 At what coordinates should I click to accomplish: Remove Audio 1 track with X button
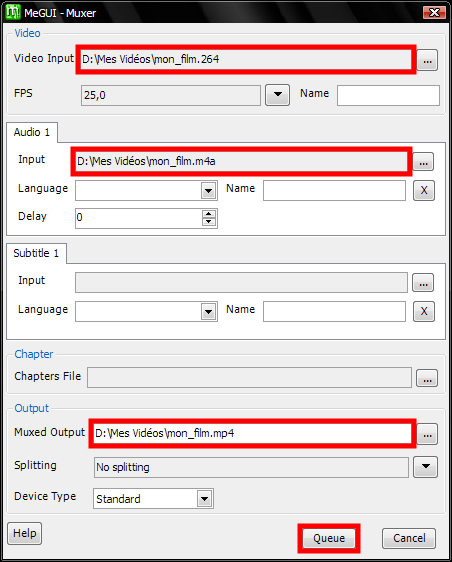coord(424,190)
